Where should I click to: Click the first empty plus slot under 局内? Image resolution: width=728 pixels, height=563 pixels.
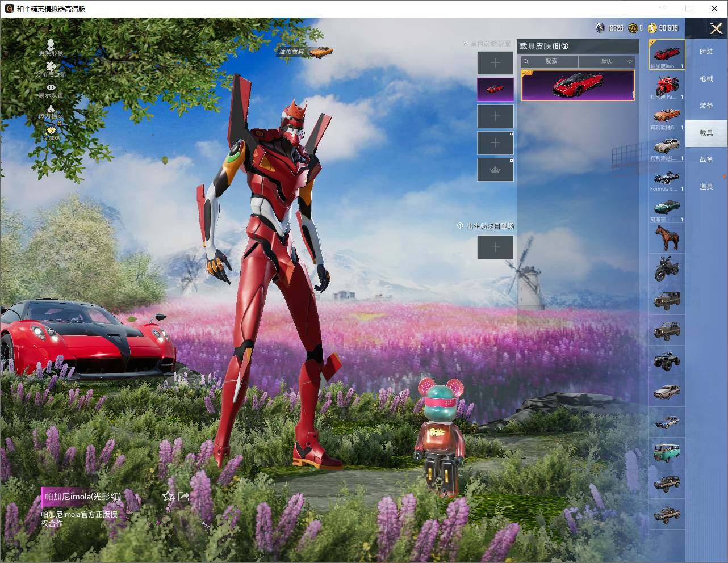point(495,63)
